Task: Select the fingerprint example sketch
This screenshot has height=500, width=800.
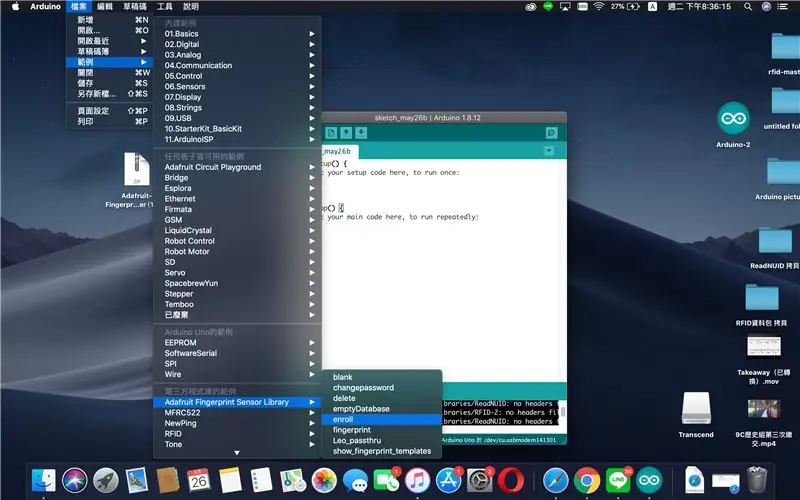Action: click(x=382, y=430)
